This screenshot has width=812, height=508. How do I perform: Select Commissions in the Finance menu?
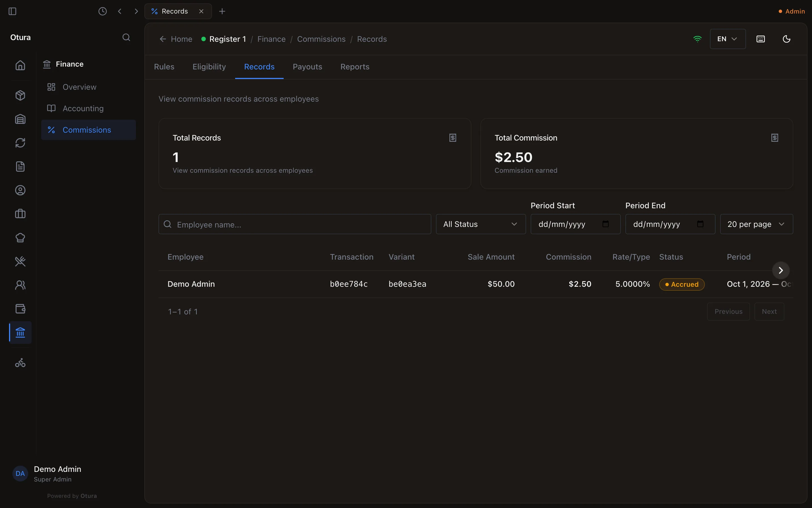pos(89,130)
